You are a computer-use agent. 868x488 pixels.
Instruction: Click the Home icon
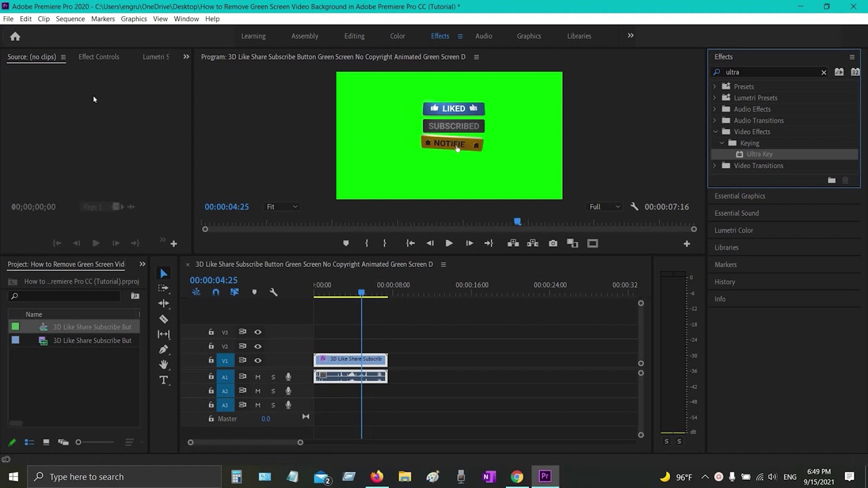tap(15, 37)
